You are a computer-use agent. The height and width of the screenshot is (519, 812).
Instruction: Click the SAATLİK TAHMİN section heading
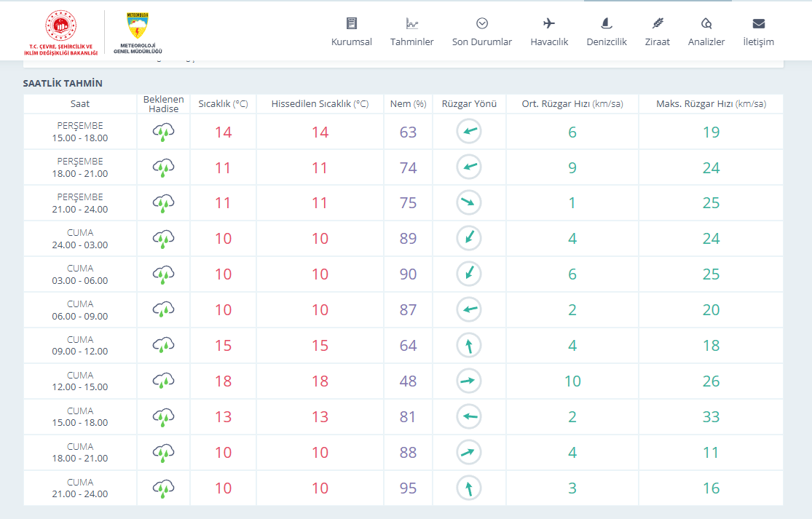point(63,84)
